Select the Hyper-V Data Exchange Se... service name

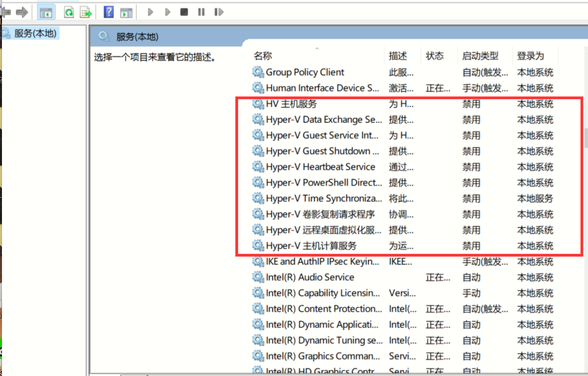click(x=324, y=120)
